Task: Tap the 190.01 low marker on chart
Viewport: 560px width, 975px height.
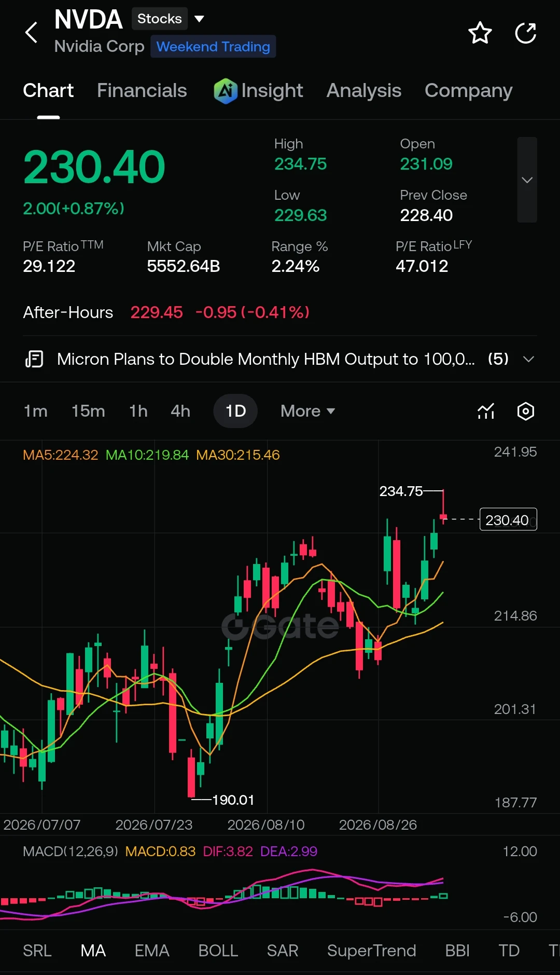Action: [x=233, y=800]
